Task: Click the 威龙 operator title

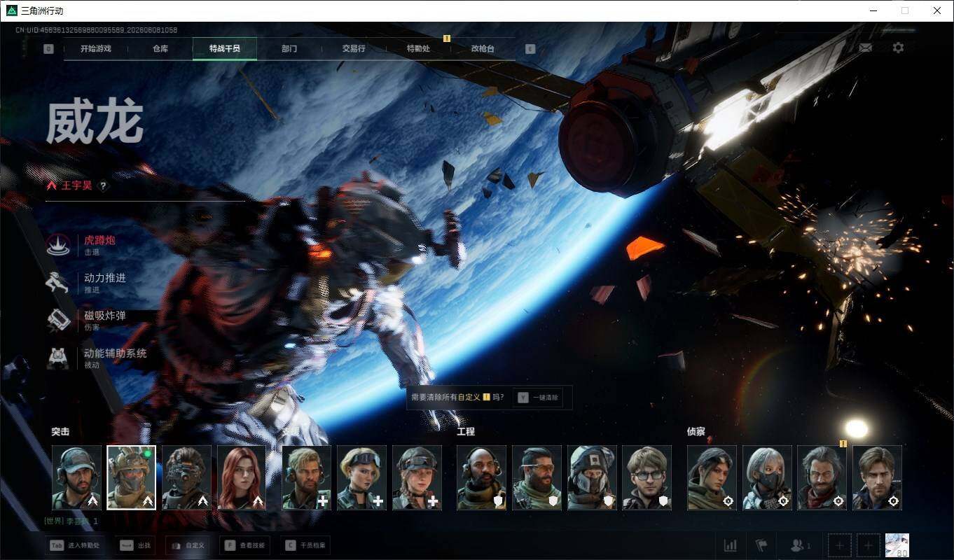Action: pyautogui.click(x=95, y=122)
